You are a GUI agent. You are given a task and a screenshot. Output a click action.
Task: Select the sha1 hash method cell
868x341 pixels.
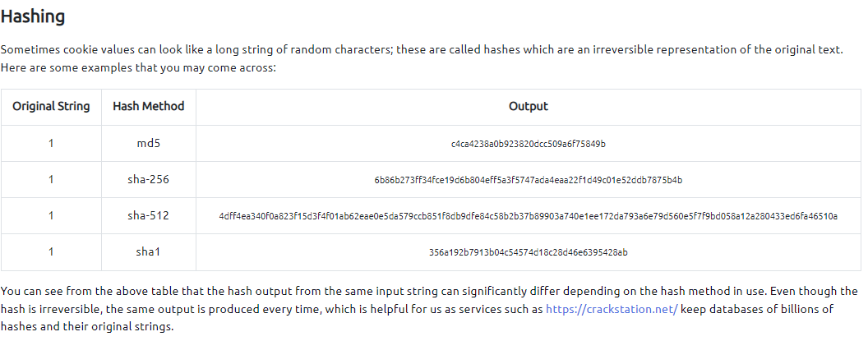[x=149, y=252]
